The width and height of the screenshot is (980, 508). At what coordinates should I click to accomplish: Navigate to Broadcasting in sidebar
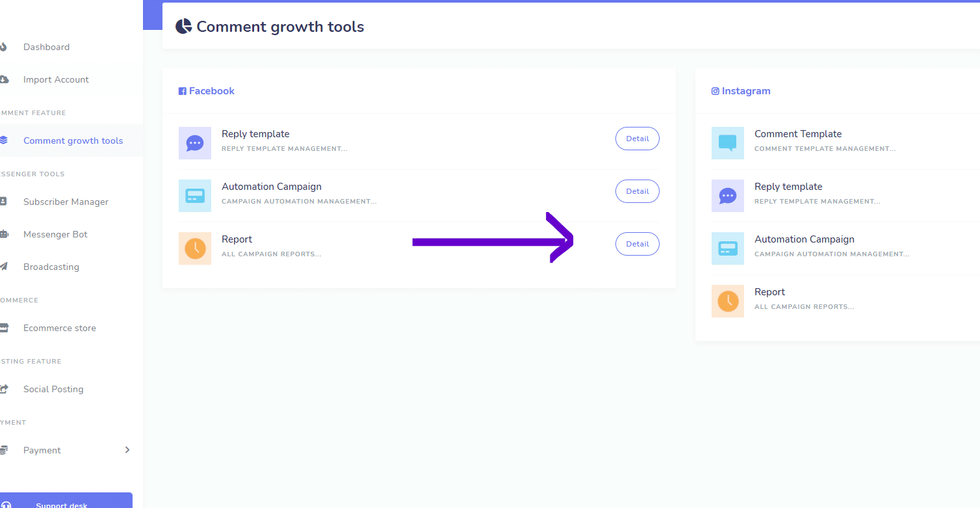tap(51, 267)
